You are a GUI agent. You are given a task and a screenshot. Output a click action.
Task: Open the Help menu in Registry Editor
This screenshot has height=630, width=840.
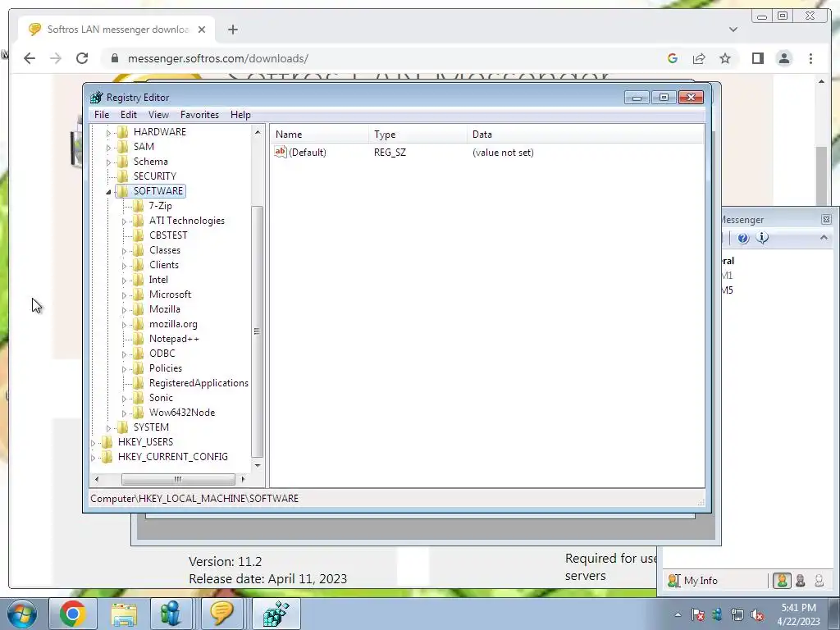click(x=240, y=115)
